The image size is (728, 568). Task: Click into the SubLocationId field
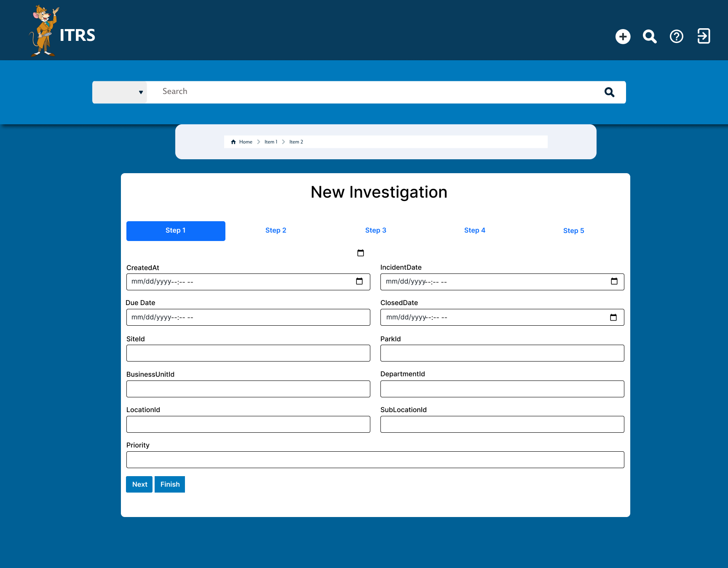pos(502,424)
